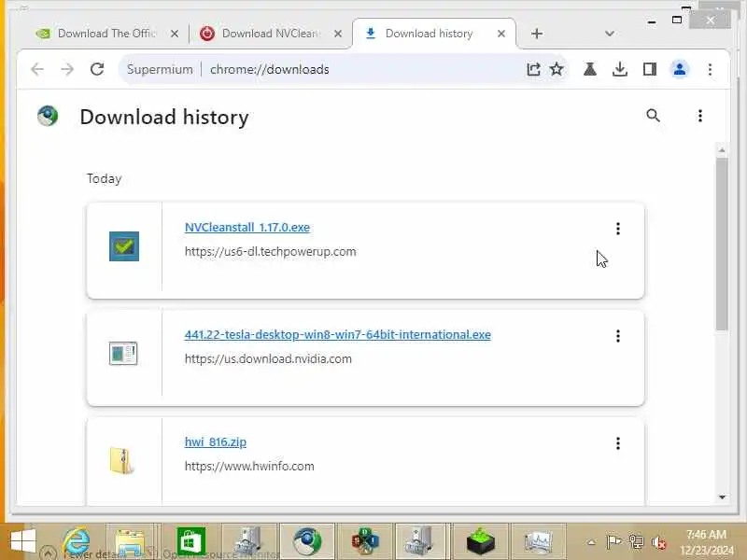Open more actions for NVCleanstall_1.17.0.exe
The image size is (747, 560).
[618, 229]
